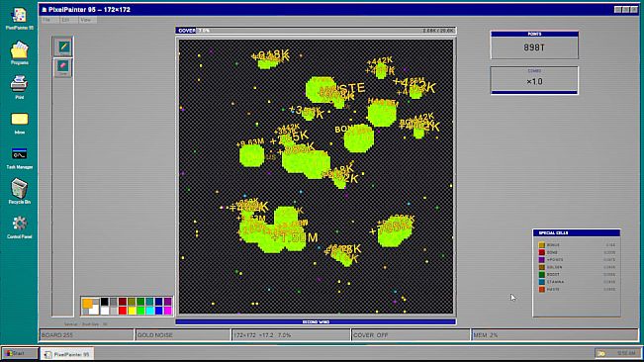
Task: Click the BOOST green cell icon
Action: pyautogui.click(x=542, y=275)
